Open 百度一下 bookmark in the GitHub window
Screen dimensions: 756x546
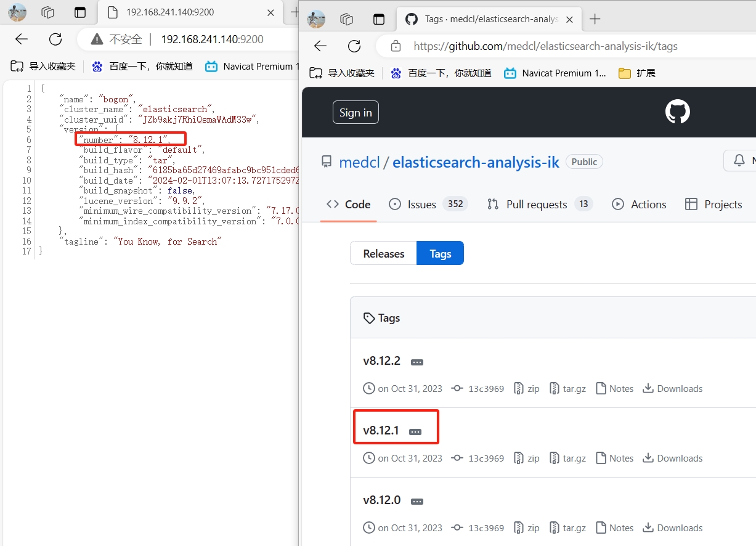pos(441,73)
